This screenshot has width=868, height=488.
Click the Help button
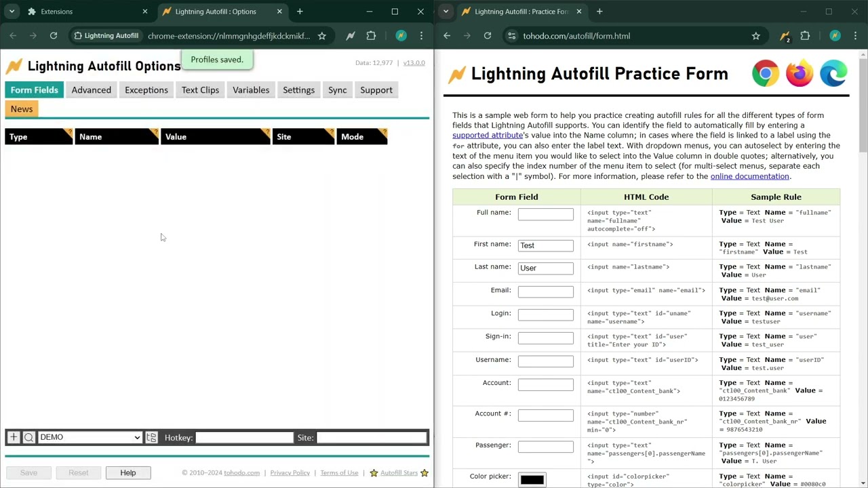pos(128,472)
